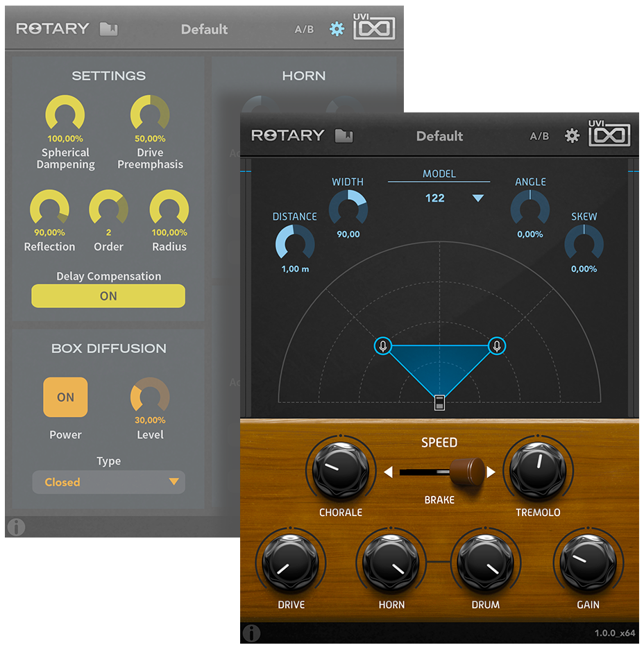This screenshot has height=652, width=644.
Task: Click the model number 122
Action: tap(434, 198)
